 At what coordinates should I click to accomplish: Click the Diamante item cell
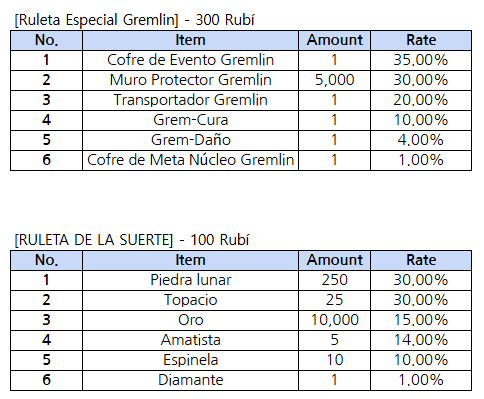pos(190,380)
